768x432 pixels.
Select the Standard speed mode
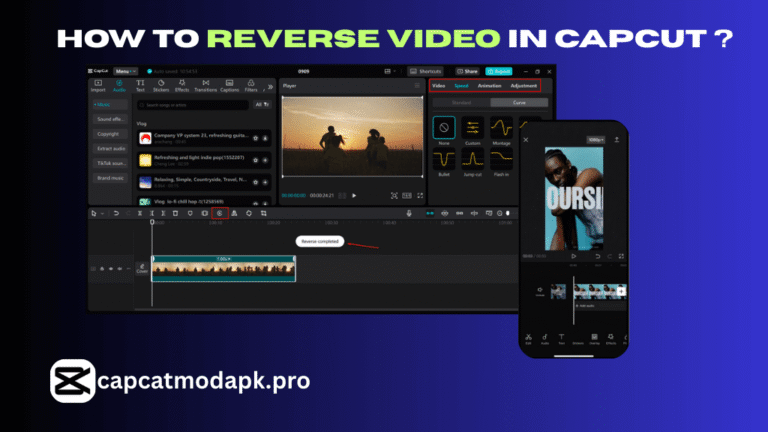pos(461,102)
